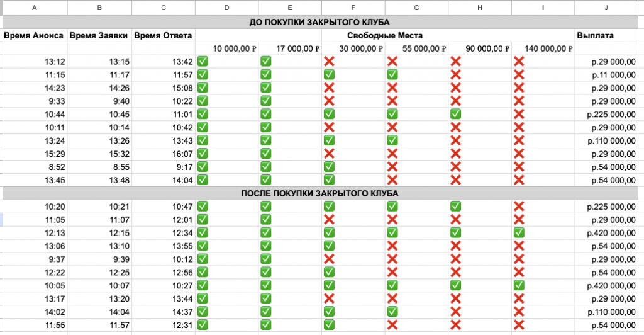Select the response time cell '12:56'
Screen dimensions: 644x335
[x=164, y=272]
